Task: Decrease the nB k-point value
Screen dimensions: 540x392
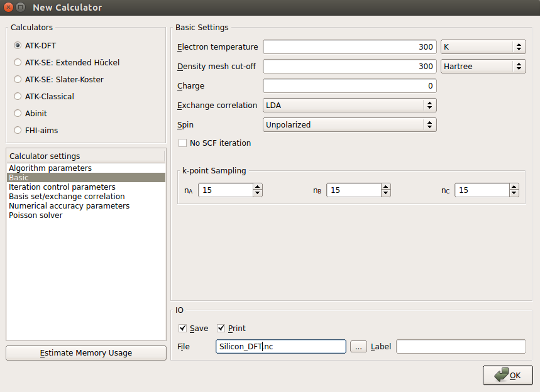Action: click(x=386, y=193)
